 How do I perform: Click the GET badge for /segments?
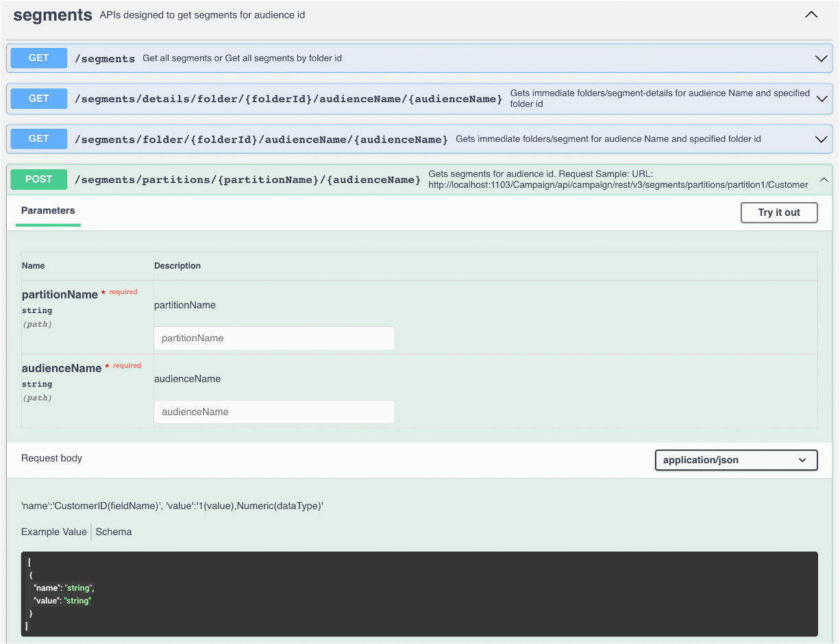click(38, 58)
